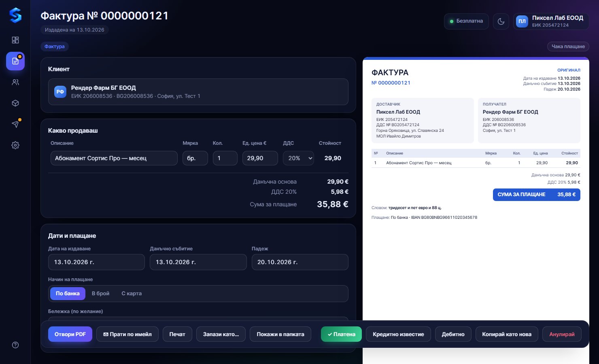Click the Печат button
Viewport: 599px width, 364px height.
(x=177, y=334)
